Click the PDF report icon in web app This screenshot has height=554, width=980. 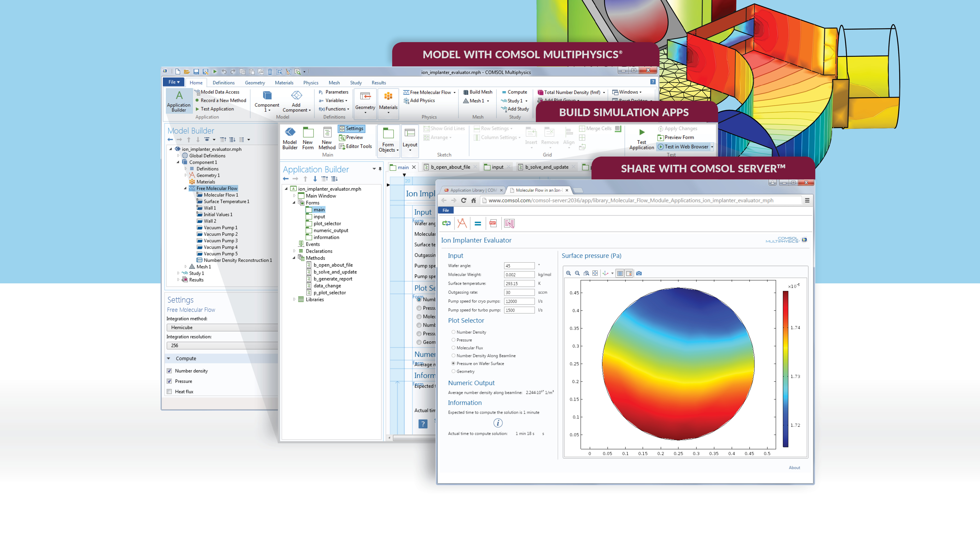(493, 223)
